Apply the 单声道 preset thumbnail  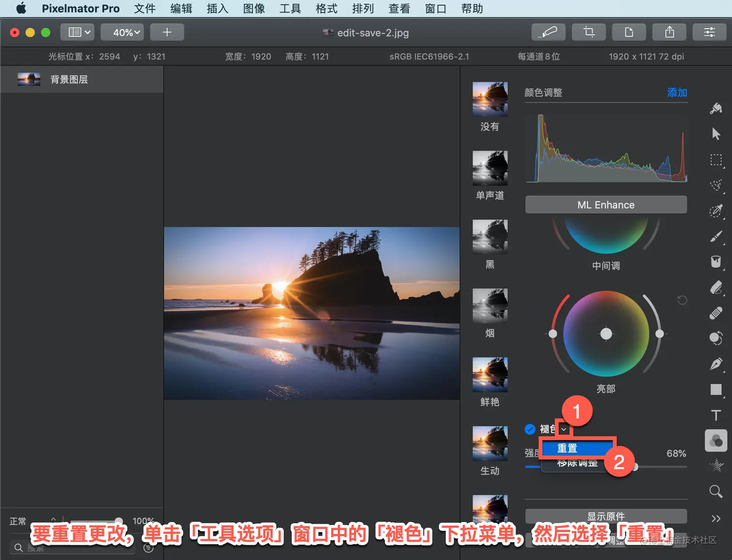coord(490,168)
